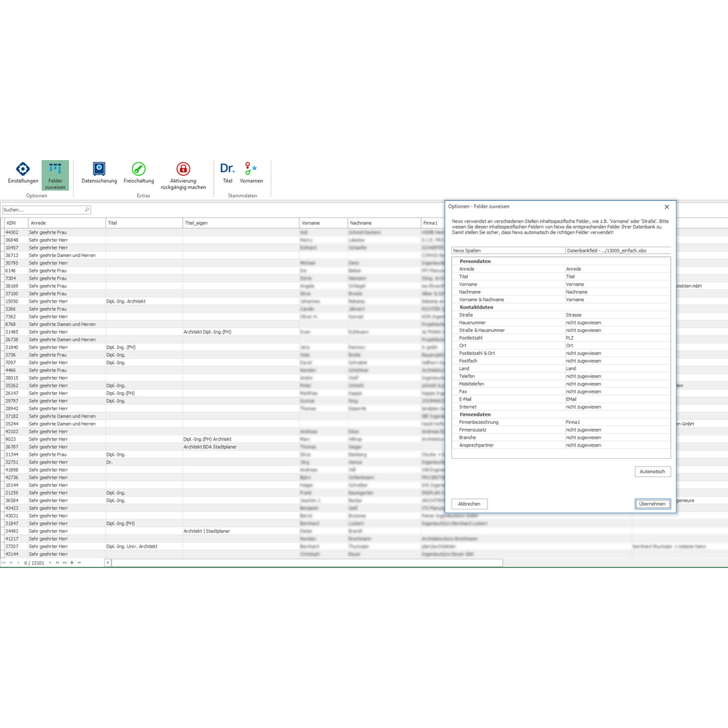This screenshot has height=728, width=728.
Task: Cancel the dialog with Abbrechen
Action: click(469, 504)
